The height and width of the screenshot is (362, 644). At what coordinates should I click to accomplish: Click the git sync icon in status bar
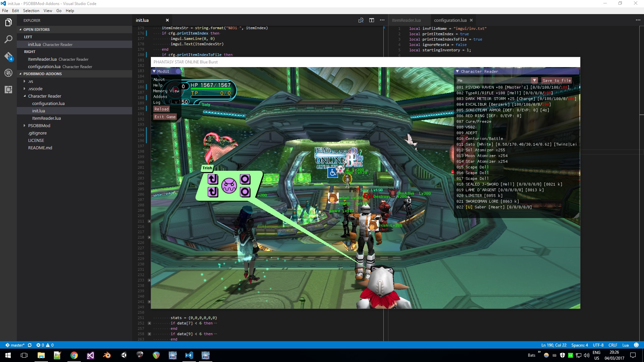pyautogui.click(x=30, y=345)
